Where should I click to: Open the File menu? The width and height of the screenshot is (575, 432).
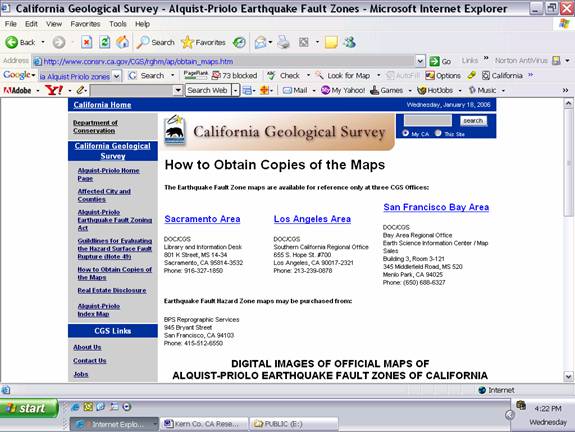tap(11, 24)
